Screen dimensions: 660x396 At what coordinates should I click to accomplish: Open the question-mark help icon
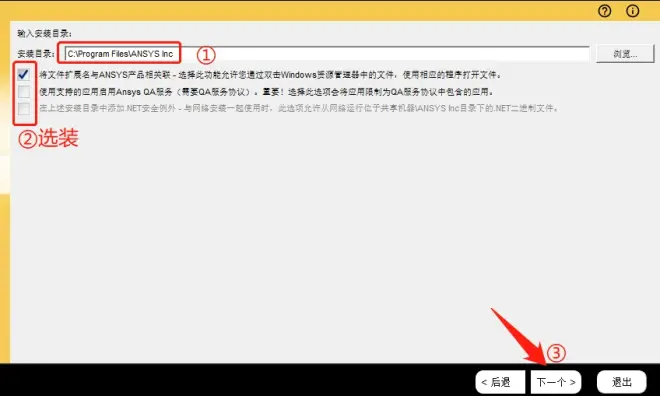pyautogui.click(x=604, y=11)
